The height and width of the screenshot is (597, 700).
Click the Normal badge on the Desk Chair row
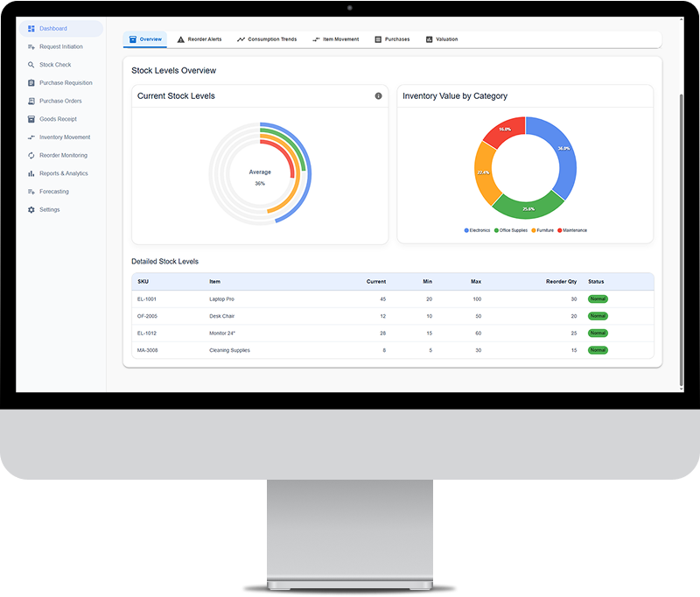pyautogui.click(x=596, y=316)
